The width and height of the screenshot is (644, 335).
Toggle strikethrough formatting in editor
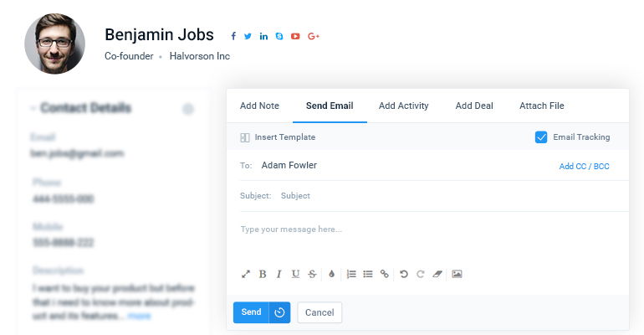tap(312, 274)
